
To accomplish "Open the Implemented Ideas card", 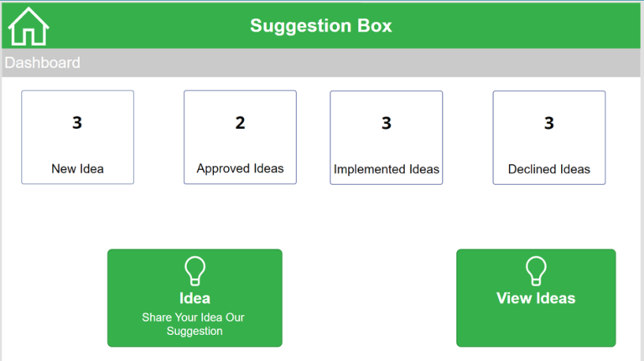I will tap(386, 137).
